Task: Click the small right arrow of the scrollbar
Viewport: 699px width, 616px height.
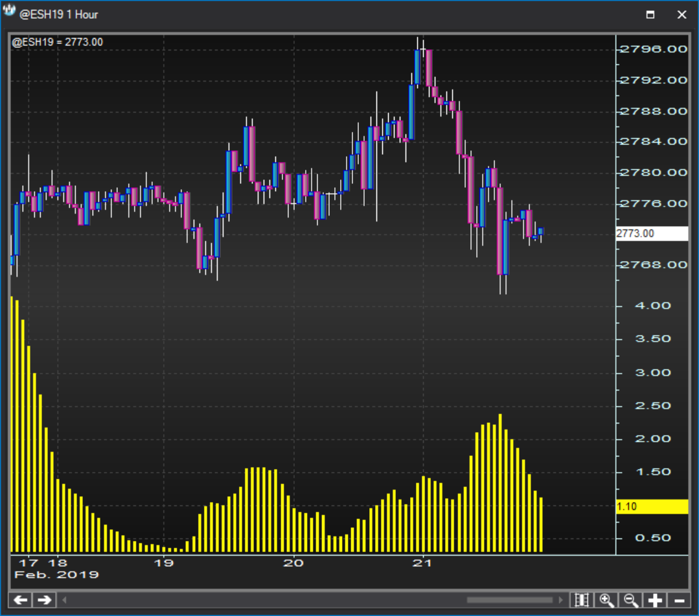Action: click(560, 600)
